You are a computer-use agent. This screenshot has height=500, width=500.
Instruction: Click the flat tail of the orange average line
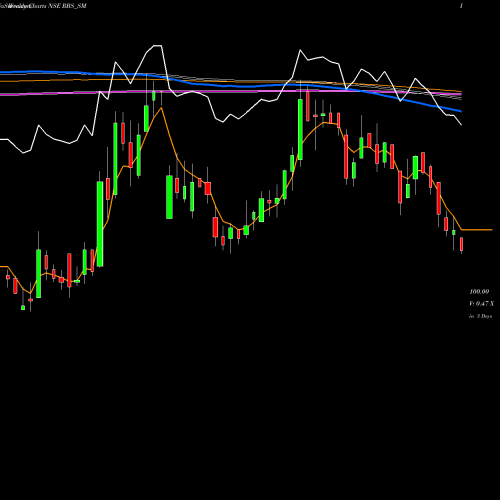[477, 230]
